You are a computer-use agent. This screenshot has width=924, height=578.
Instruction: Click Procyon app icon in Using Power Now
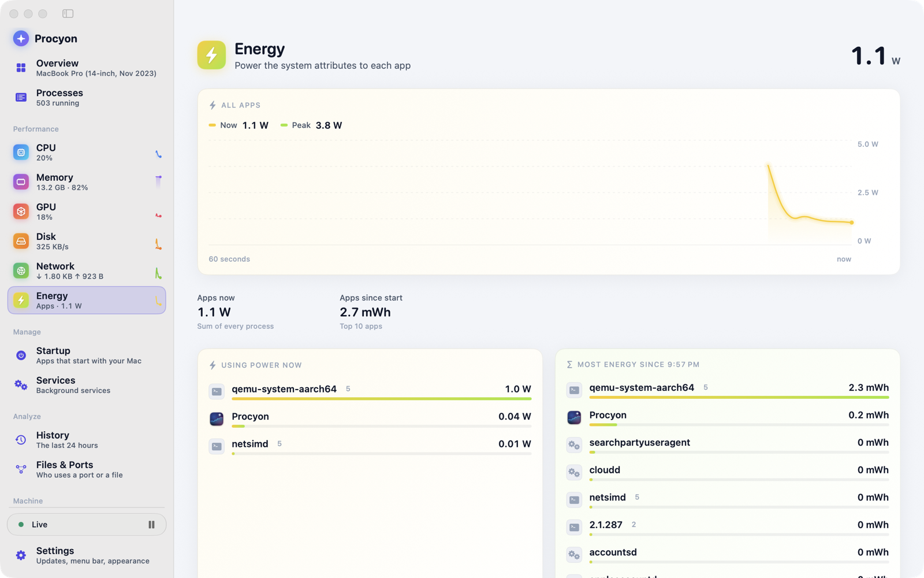coord(217,418)
